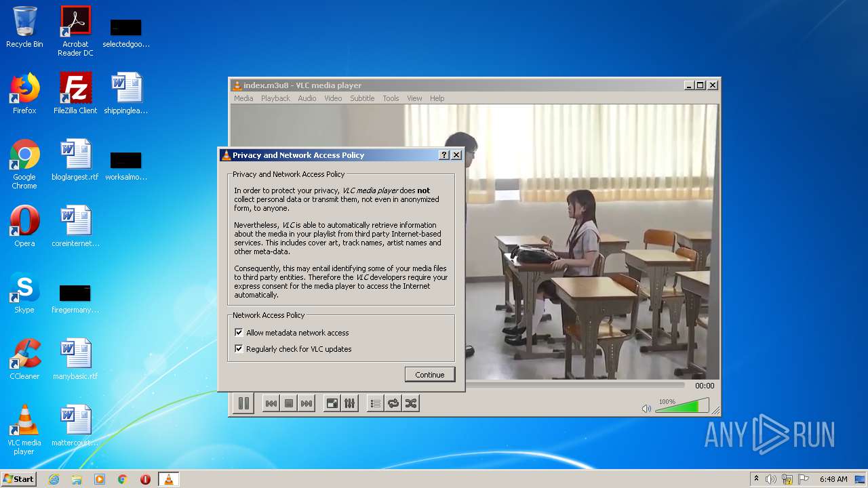Select worksalmo desktop file
Image resolution: width=868 pixels, height=488 pixels.
(x=126, y=165)
